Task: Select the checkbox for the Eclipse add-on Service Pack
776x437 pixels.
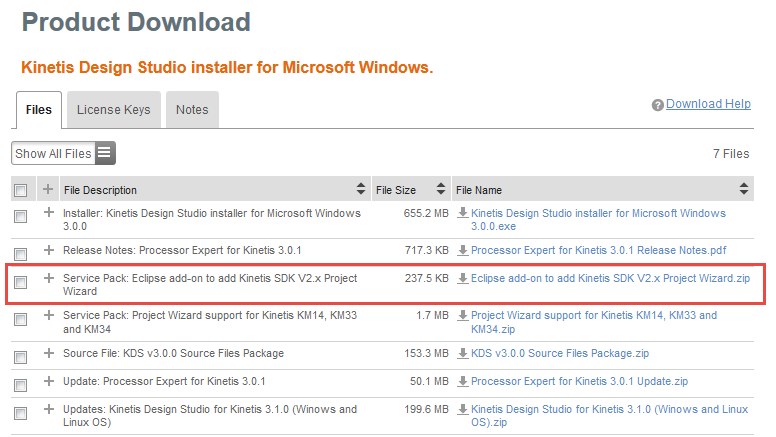Action: (x=21, y=283)
